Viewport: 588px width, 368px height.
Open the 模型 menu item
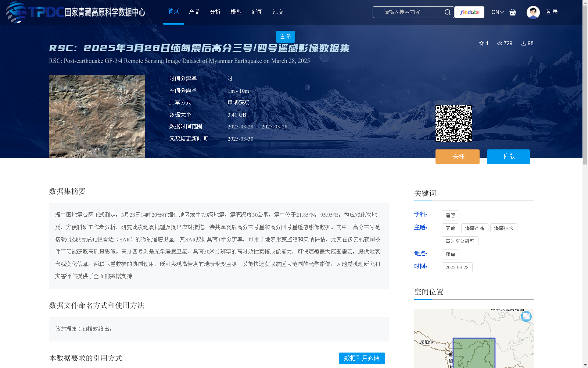tap(236, 12)
